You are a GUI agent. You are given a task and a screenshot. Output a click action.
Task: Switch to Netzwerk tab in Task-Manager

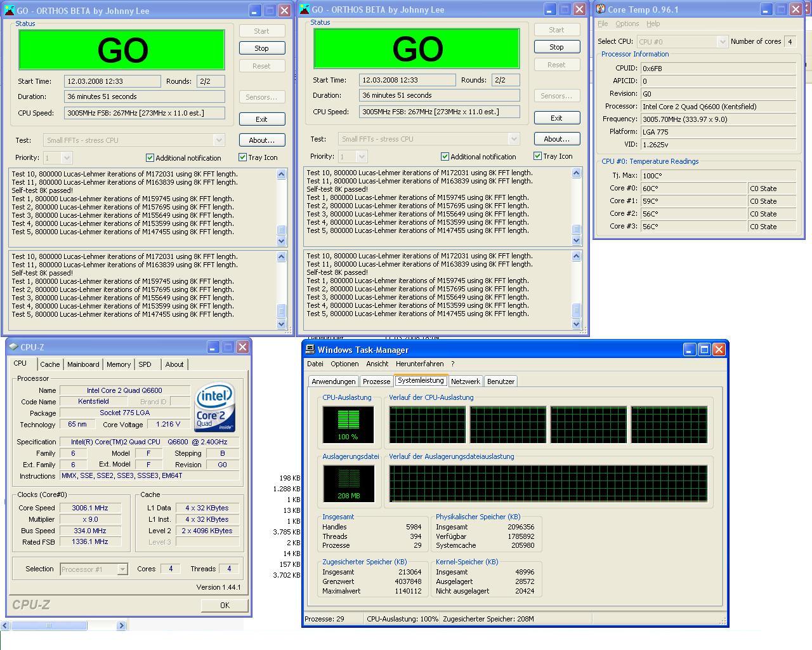tap(465, 381)
